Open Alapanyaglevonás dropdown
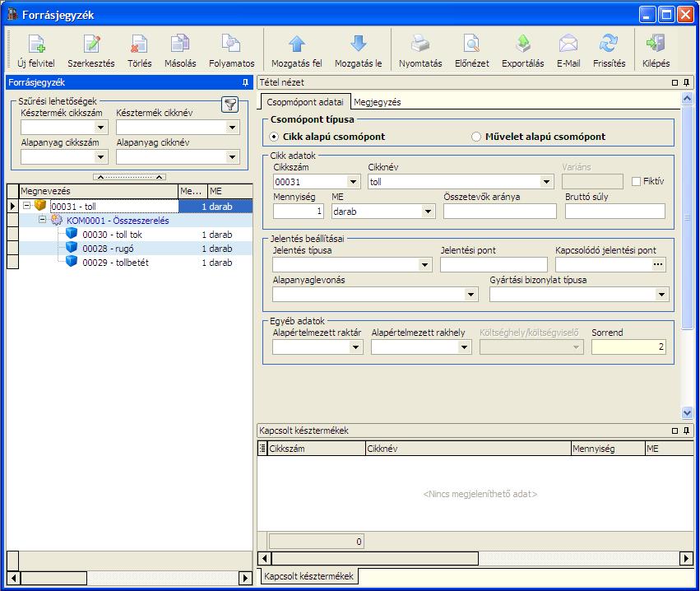Viewport: 700px width, 591px height. [x=470, y=295]
